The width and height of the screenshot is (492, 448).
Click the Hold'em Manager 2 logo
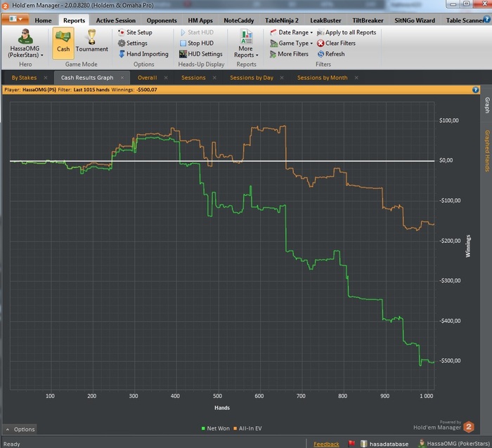click(469, 427)
